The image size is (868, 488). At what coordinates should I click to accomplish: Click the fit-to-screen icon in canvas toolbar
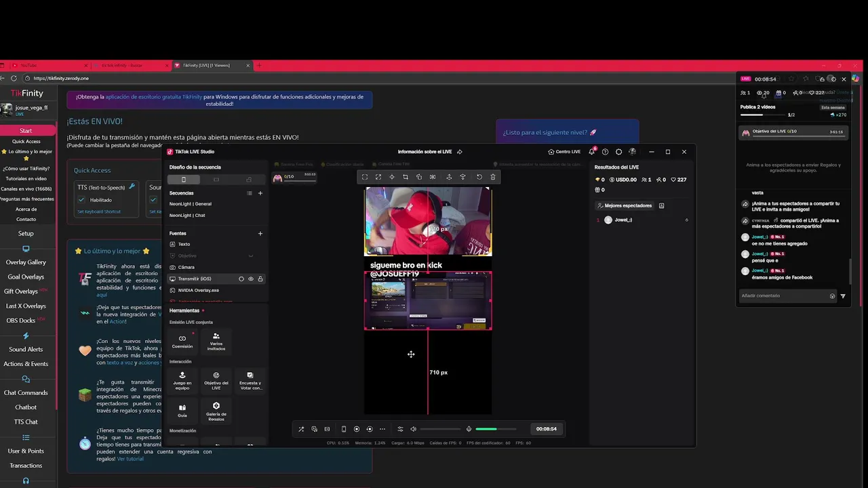(x=365, y=177)
